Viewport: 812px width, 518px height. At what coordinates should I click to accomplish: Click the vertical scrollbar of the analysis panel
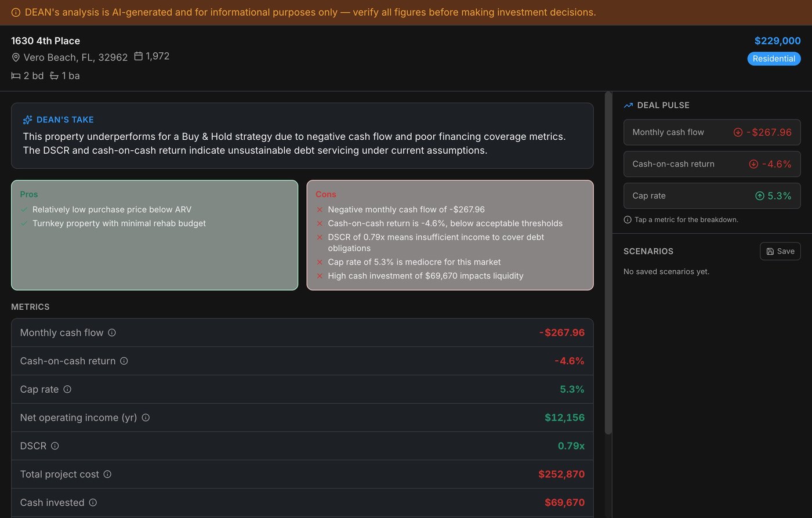point(608,263)
